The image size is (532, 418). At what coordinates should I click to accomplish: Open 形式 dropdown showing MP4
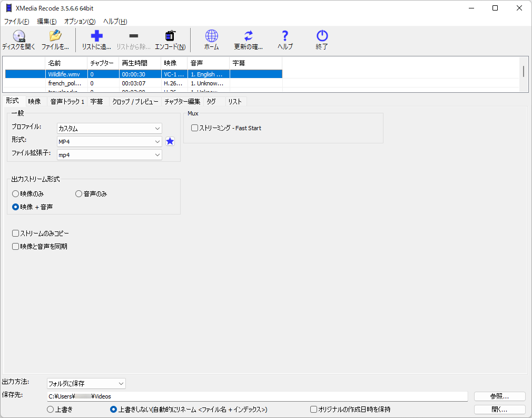click(x=109, y=142)
